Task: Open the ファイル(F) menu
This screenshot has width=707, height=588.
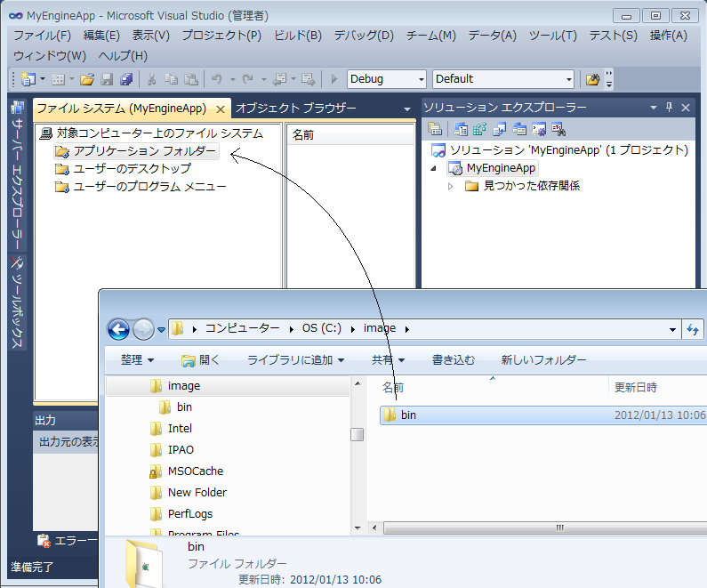Action: coord(43,36)
